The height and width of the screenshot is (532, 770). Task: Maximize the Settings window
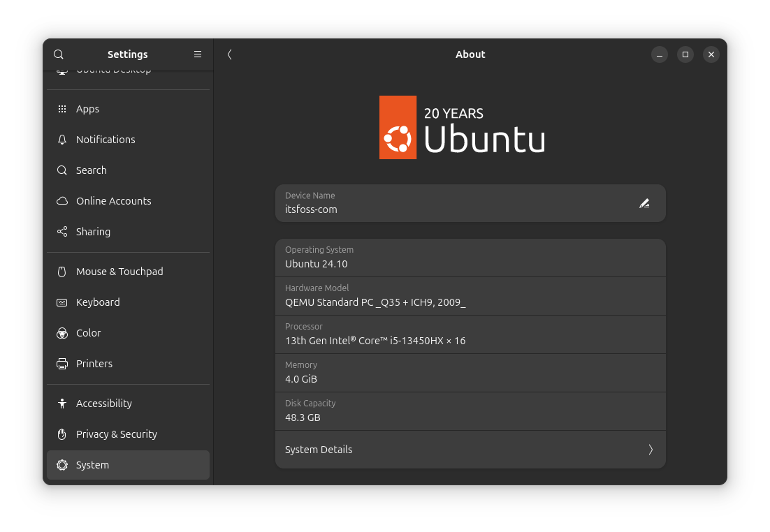pos(685,54)
